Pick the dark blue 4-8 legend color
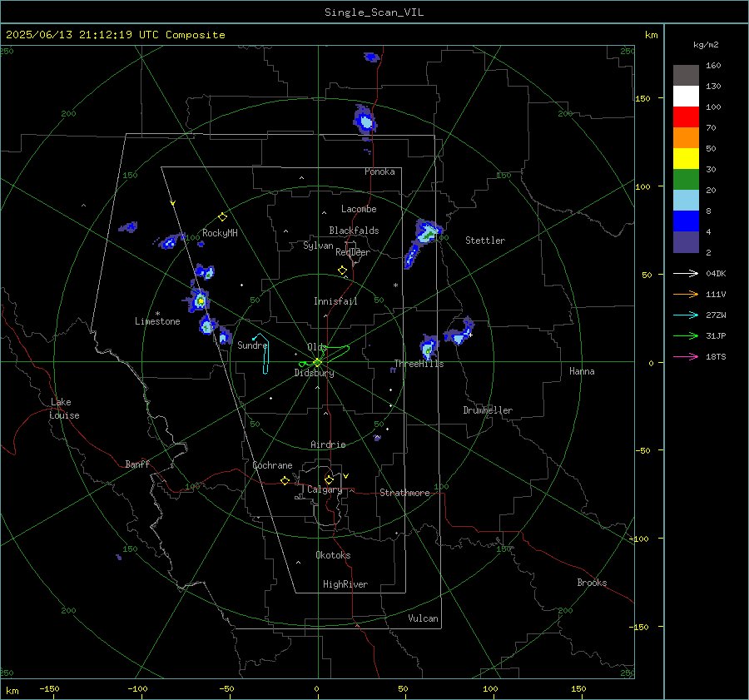The height and width of the screenshot is (700, 749). point(686,221)
